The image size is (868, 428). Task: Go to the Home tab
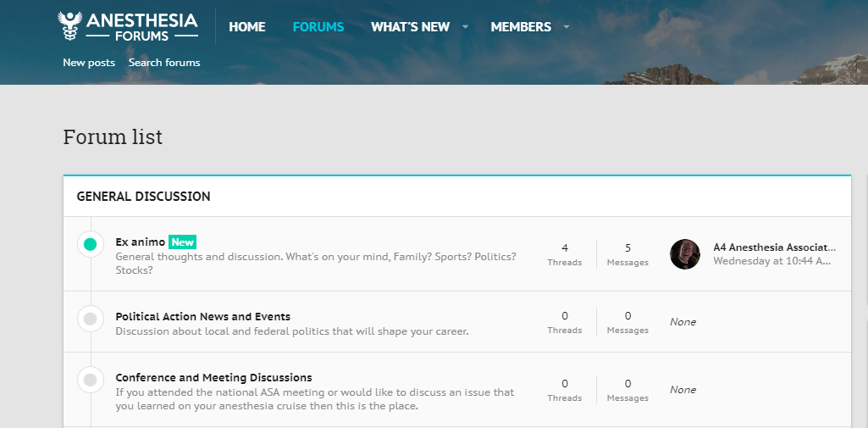[247, 27]
